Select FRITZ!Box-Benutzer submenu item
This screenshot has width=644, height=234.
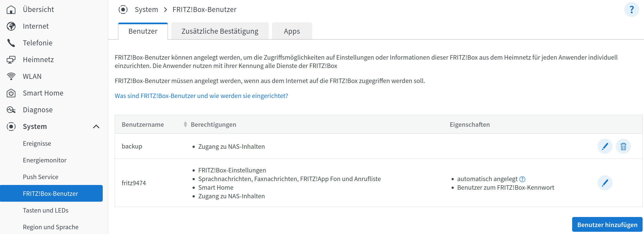tap(51, 193)
